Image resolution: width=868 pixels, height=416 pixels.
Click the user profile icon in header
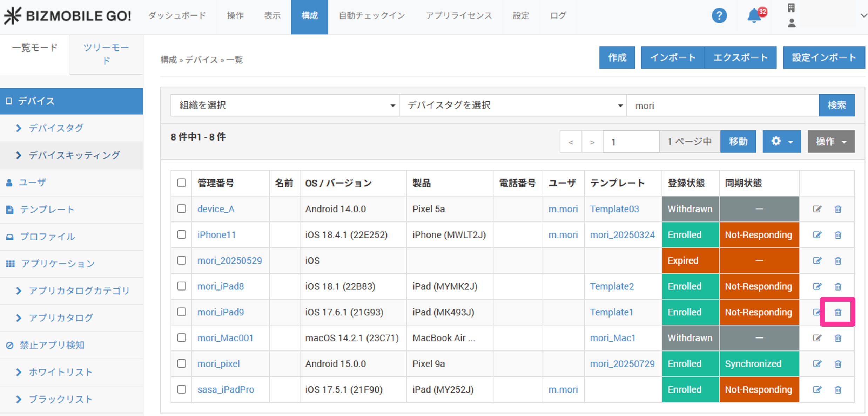click(x=792, y=23)
